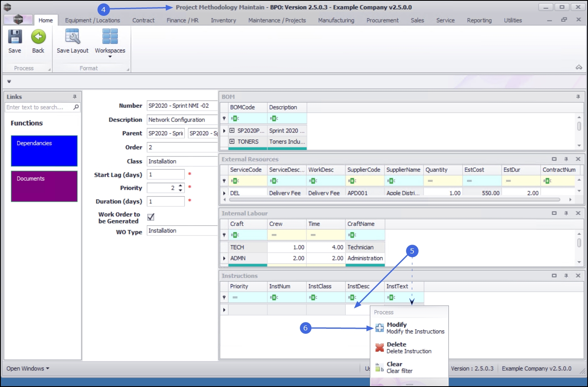
Task: Increase the Priority value with up arrow
Action: coord(180,186)
